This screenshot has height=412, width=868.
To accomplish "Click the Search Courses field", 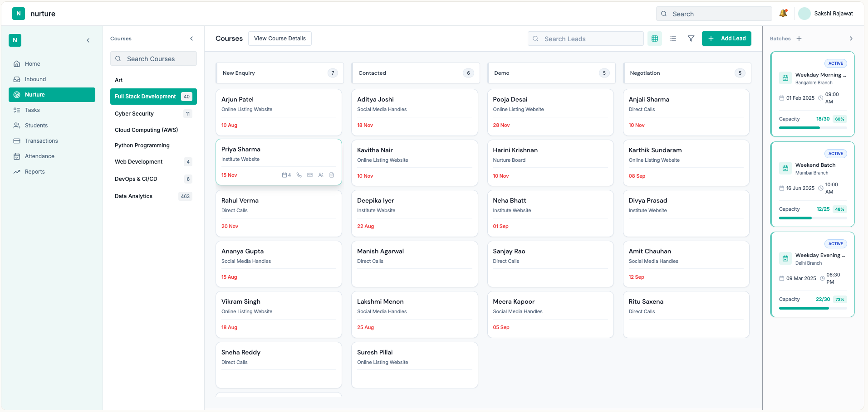I will tap(153, 58).
